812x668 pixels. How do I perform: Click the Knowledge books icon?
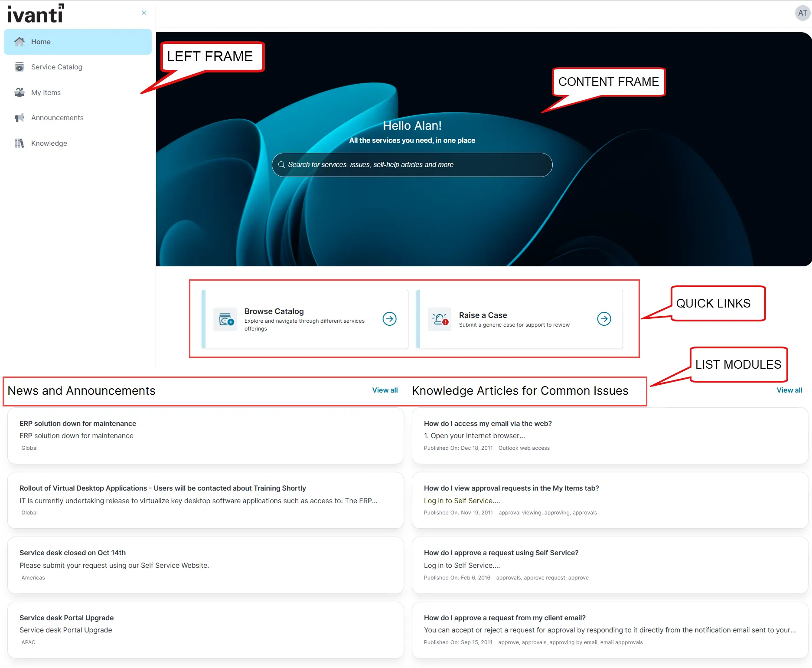(x=19, y=143)
